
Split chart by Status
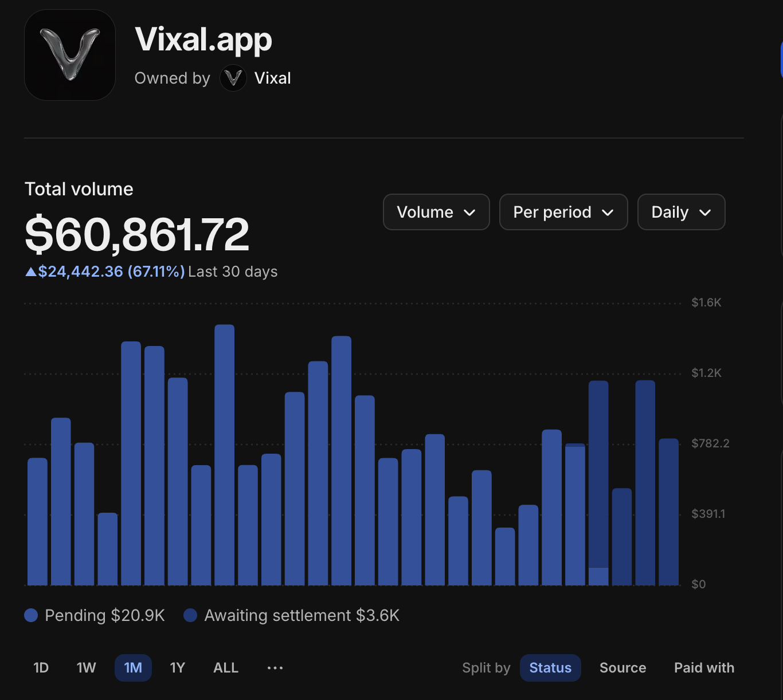[550, 668]
